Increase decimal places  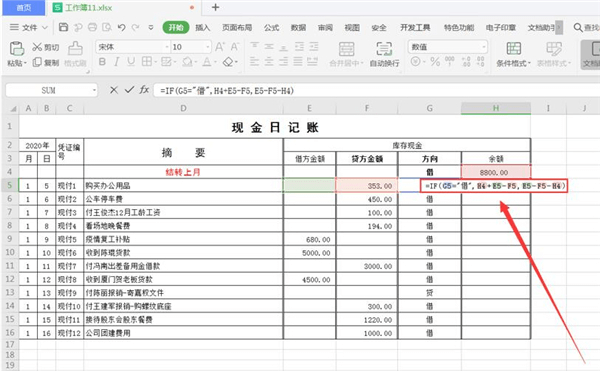(466, 61)
